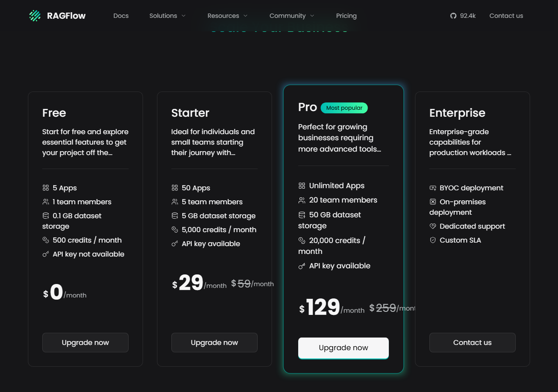
Task: Click the Dedicated support heart icon
Action: [x=433, y=226]
